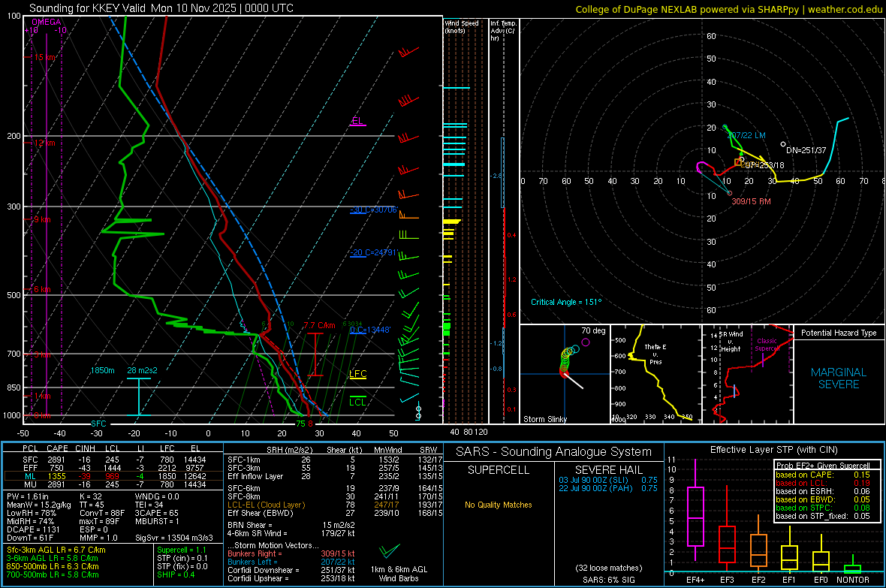Click the Potential Hazard Type heading
886x588 pixels.
coord(839,333)
